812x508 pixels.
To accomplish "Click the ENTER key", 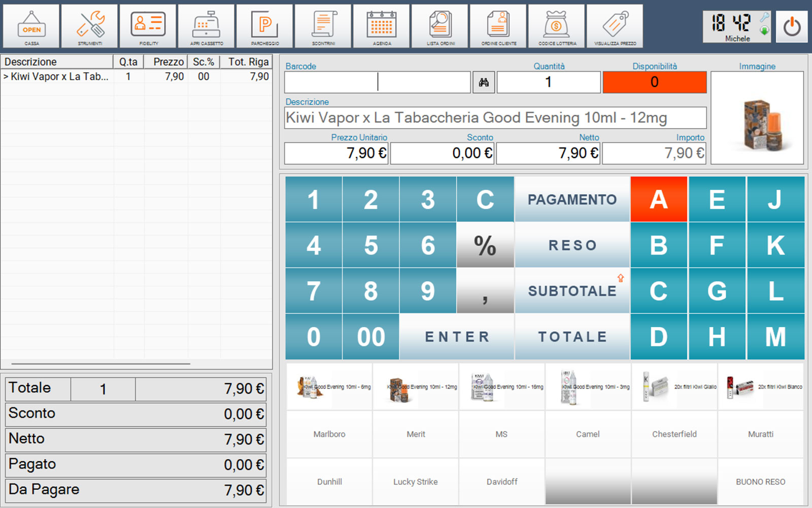I will coord(457,336).
